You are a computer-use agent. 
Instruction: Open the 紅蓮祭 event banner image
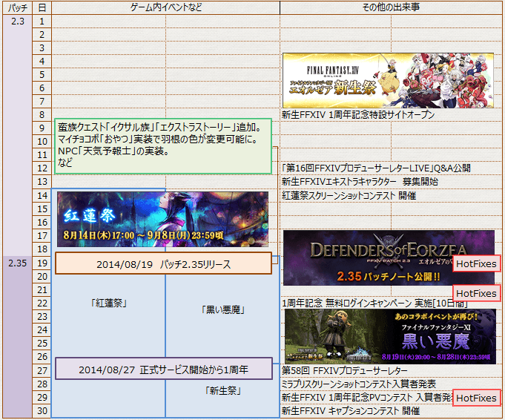[x=162, y=219]
